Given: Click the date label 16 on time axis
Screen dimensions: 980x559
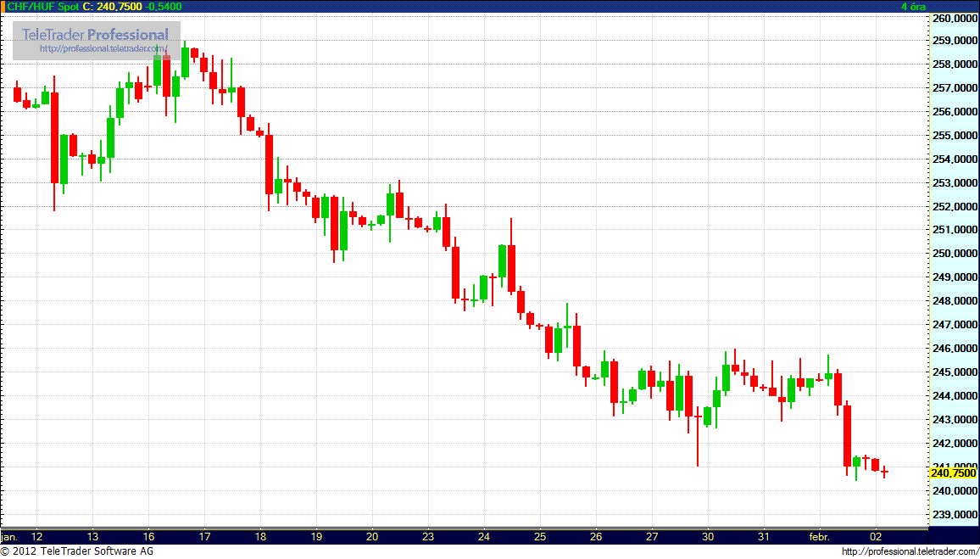Looking at the screenshot, I should click(x=148, y=537).
